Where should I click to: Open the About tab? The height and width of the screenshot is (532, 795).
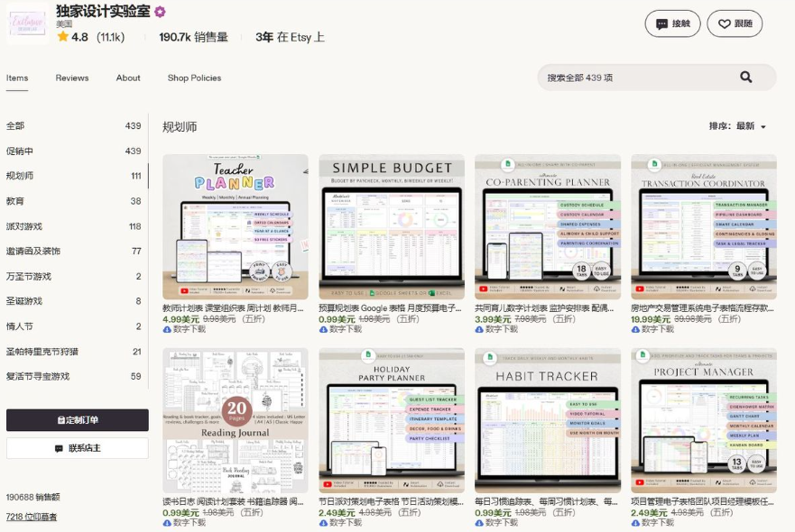128,78
